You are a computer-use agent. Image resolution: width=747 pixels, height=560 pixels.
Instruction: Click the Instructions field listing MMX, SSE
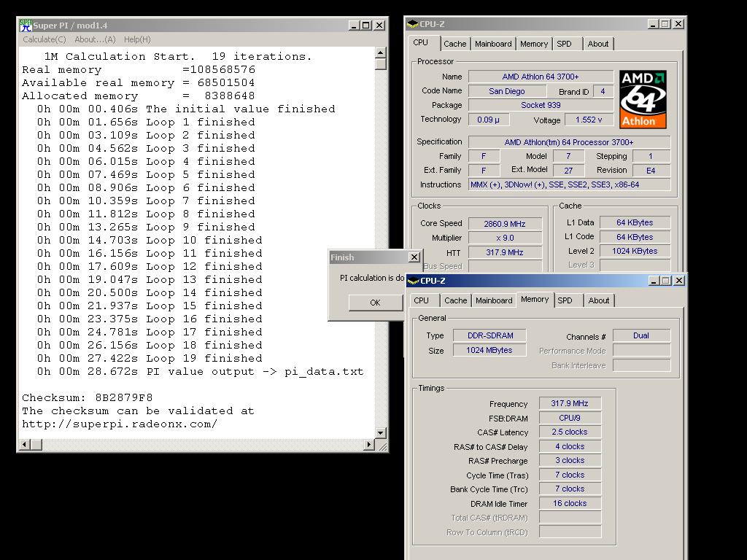[569, 184]
